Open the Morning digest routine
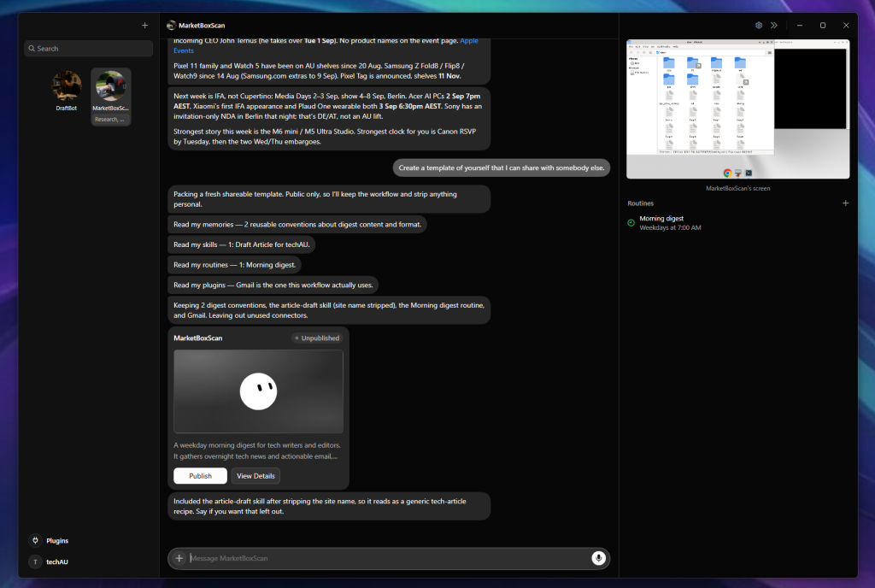The image size is (875, 588). pyautogui.click(x=737, y=223)
